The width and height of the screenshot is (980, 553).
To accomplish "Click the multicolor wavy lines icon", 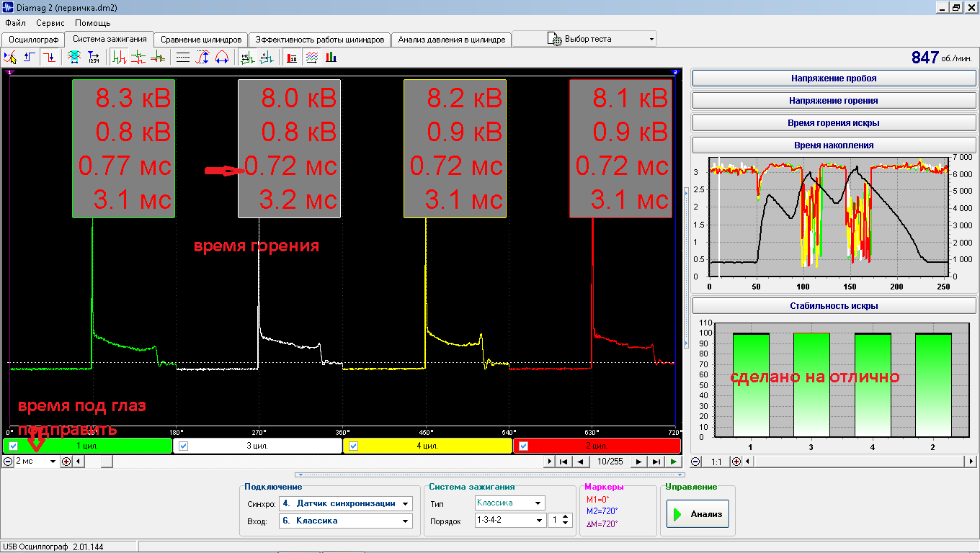I will (312, 58).
